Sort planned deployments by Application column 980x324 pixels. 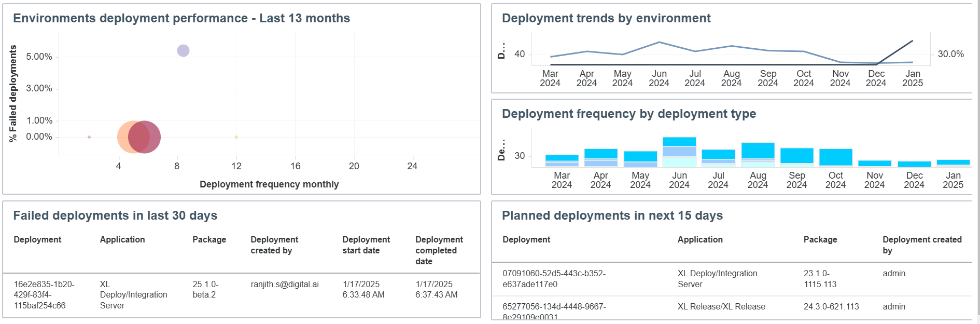click(x=700, y=239)
